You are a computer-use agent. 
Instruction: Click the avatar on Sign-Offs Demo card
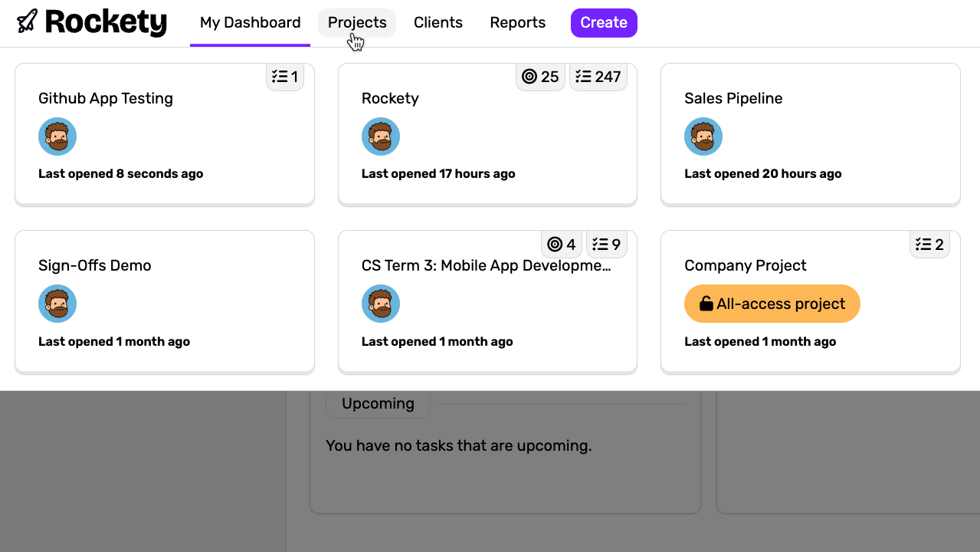coord(57,304)
